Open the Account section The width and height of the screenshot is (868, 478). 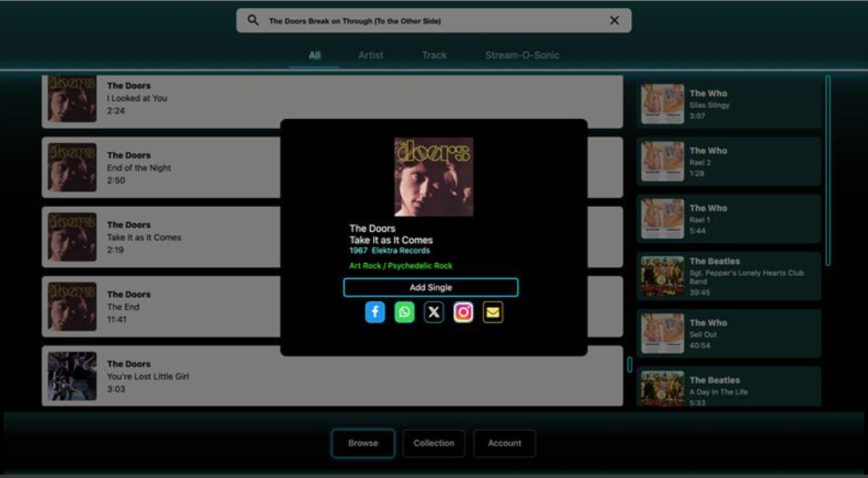pos(504,443)
